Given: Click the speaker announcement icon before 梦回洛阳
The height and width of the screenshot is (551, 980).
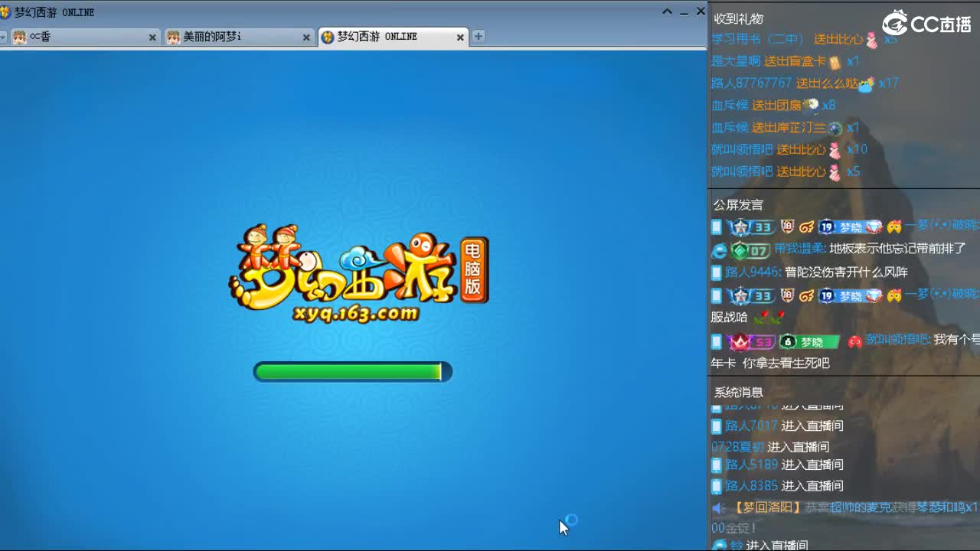Looking at the screenshot, I should (719, 507).
